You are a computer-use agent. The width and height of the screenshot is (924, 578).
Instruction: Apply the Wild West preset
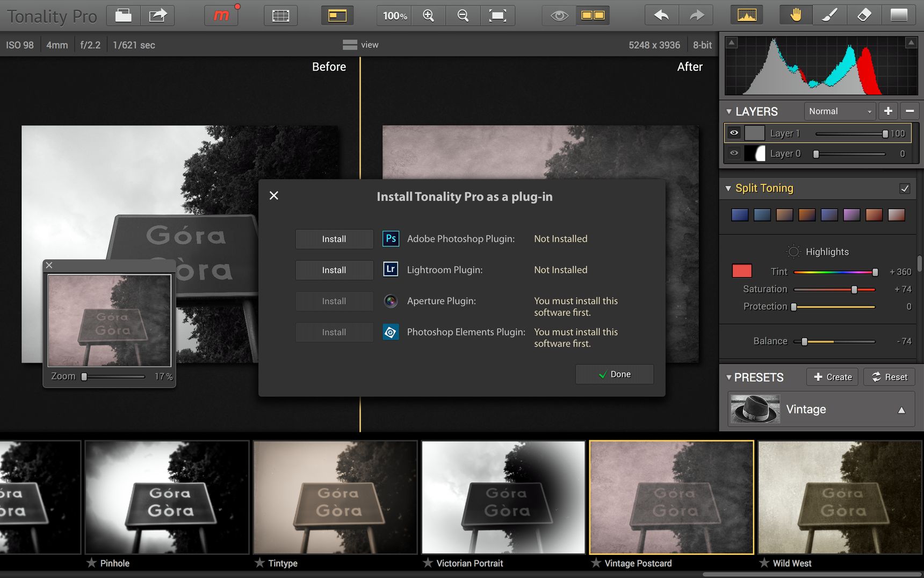(x=840, y=497)
